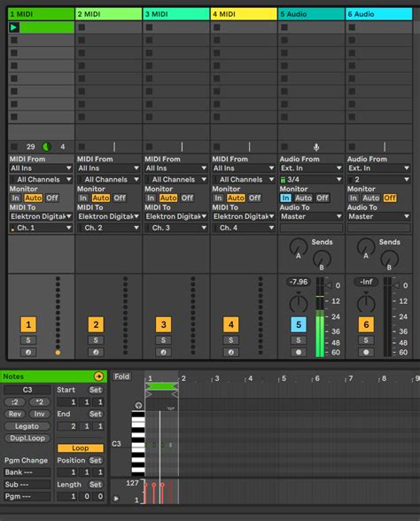Click the headphone preview icon in piano roll

pyautogui.click(x=138, y=405)
